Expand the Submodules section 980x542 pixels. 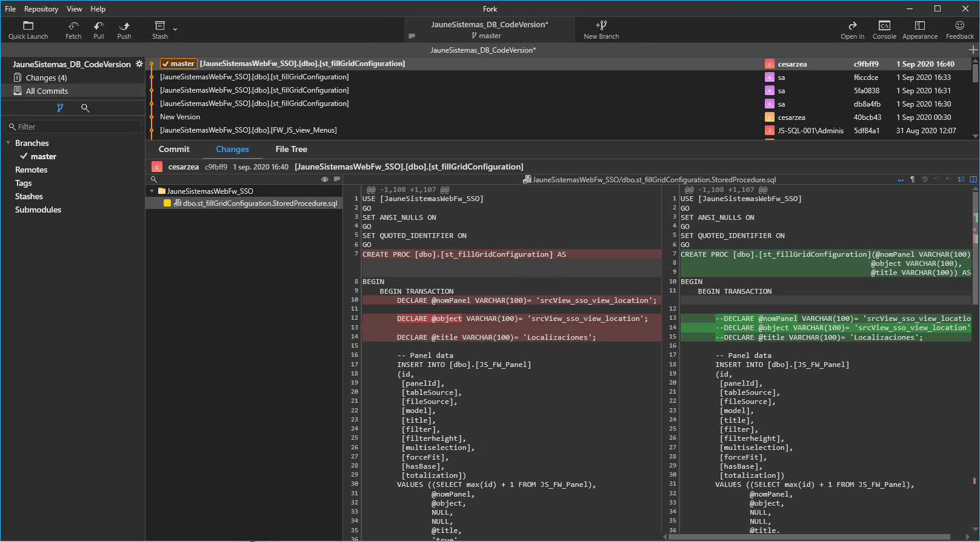tap(38, 210)
